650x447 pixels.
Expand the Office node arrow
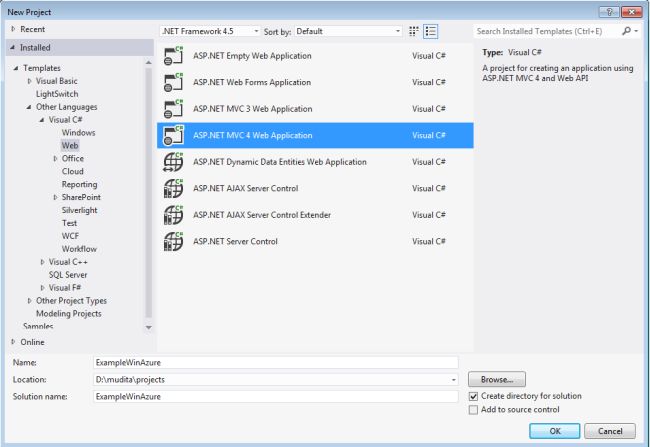55,159
